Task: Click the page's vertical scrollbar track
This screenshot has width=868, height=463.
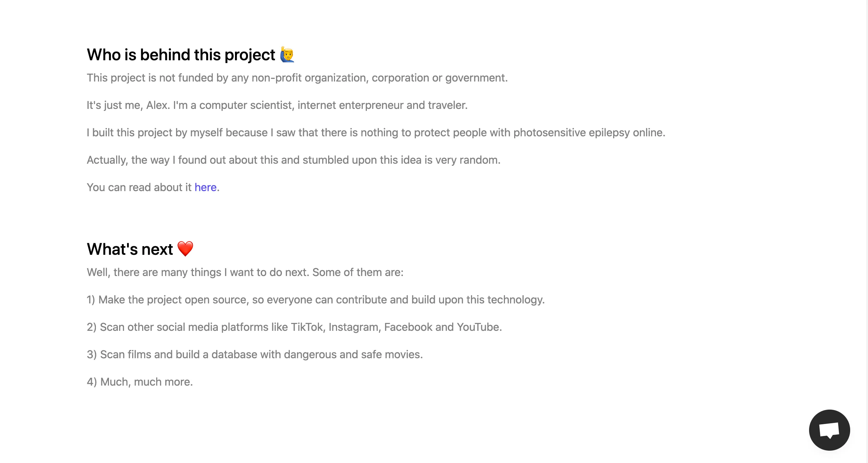Action: pos(867,231)
